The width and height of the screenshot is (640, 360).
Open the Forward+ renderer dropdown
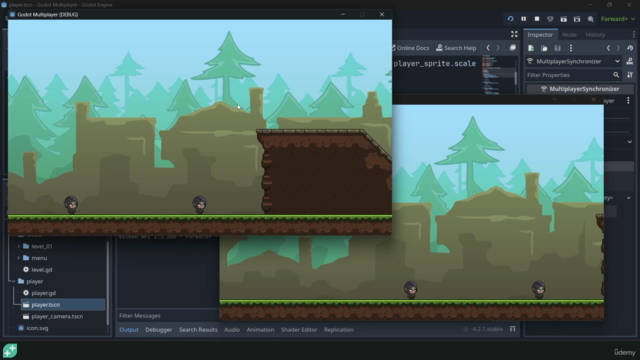[x=618, y=19]
